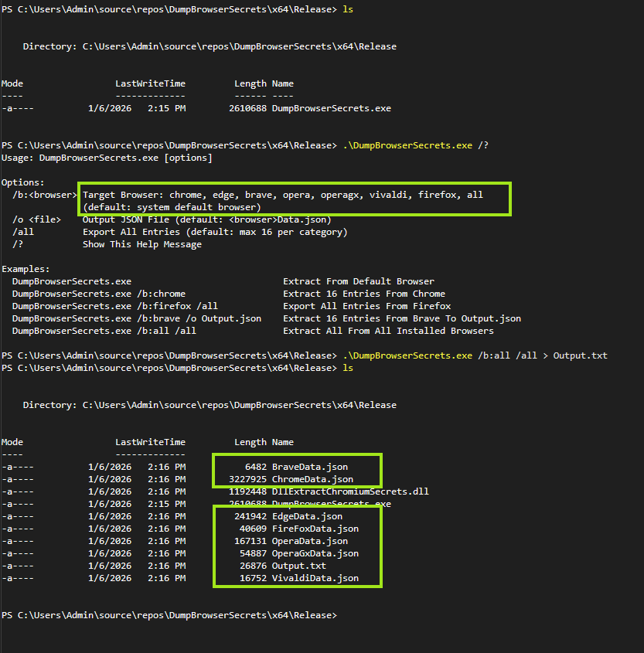Click the 241942 length value
This screenshot has width=644, height=653.
pos(250,516)
